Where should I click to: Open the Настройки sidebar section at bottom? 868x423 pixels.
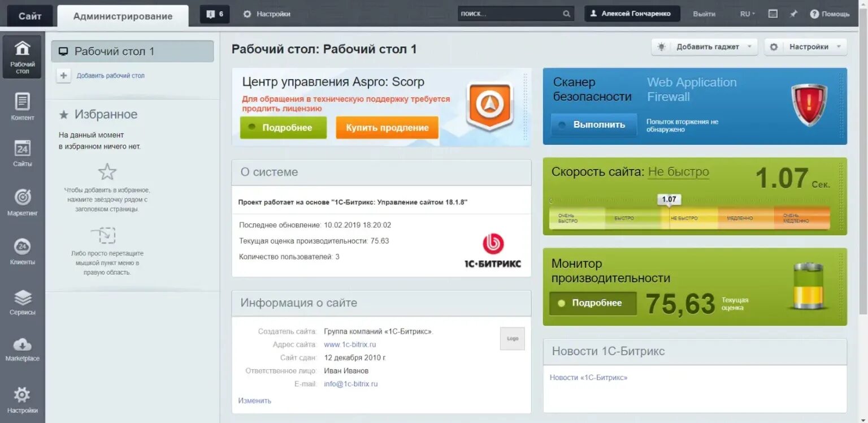22,400
